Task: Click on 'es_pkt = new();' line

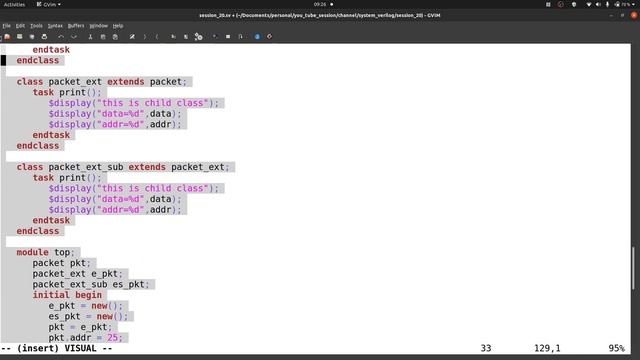Action: pos(88,316)
